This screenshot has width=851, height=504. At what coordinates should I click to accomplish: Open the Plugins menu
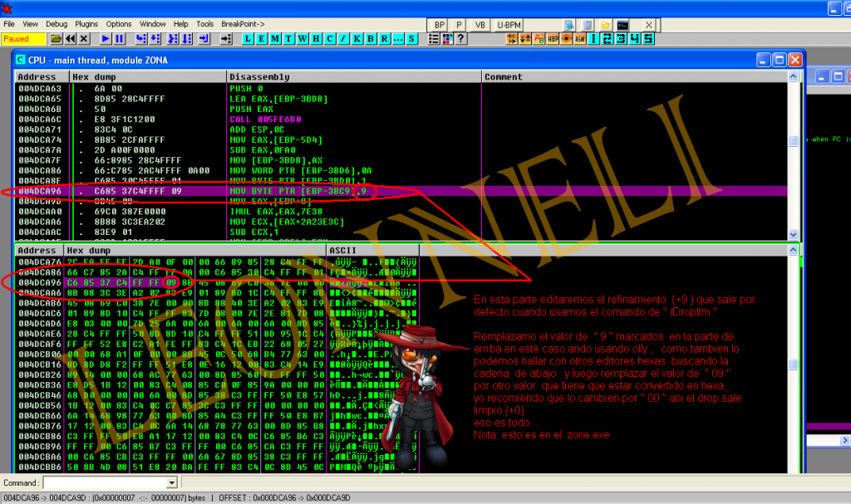pyautogui.click(x=87, y=24)
